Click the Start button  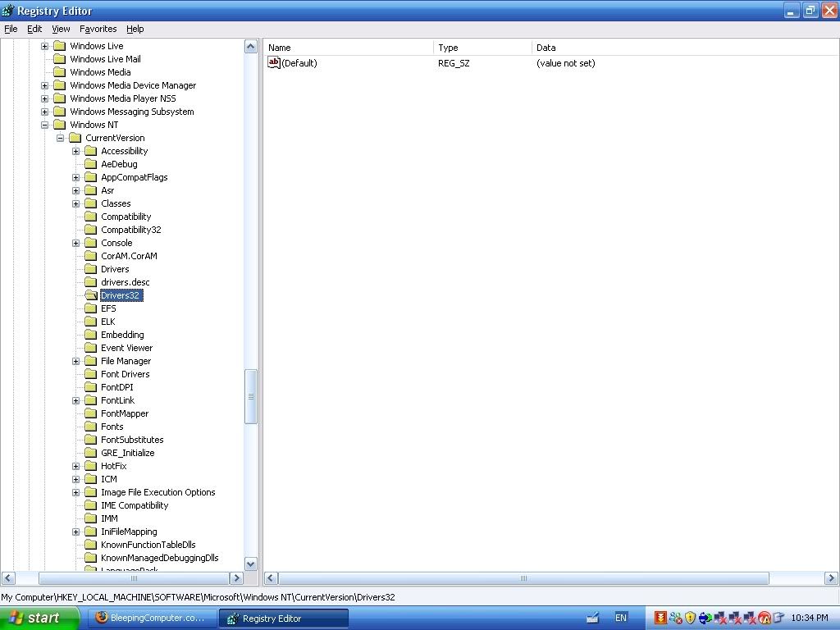pos(39,618)
